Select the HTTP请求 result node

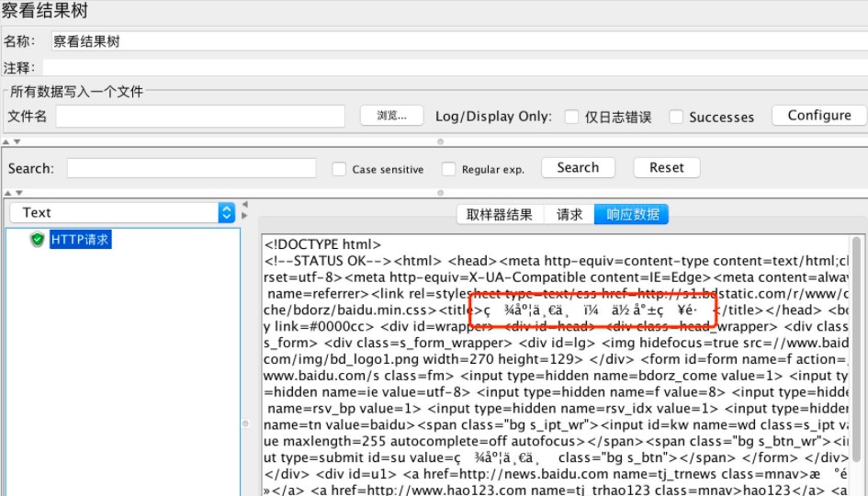point(80,240)
